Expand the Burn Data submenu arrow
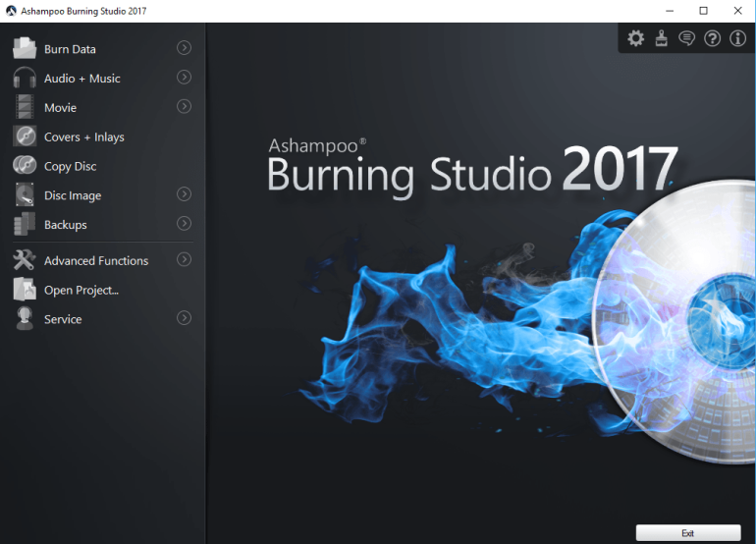756x544 pixels. [184, 47]
